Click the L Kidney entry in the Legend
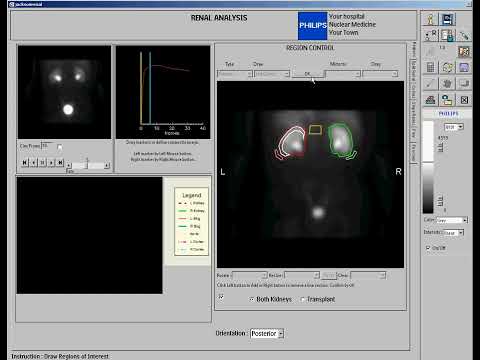Screen dimensions: 480x360 point(191,203)
